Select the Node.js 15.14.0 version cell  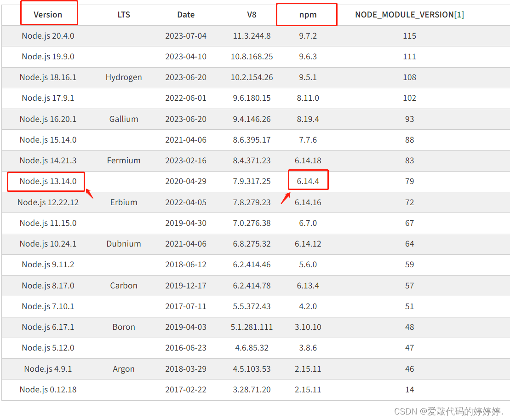coord(48,140)
